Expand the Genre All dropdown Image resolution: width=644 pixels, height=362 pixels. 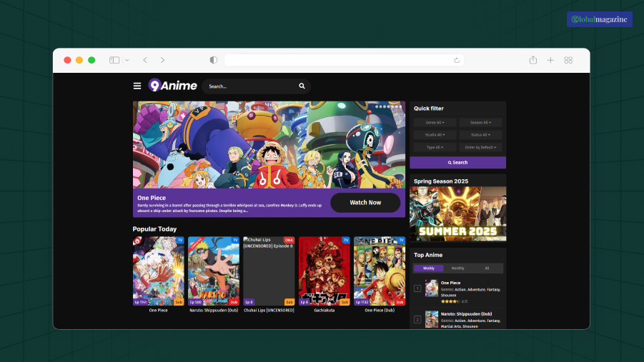point(435,123)
